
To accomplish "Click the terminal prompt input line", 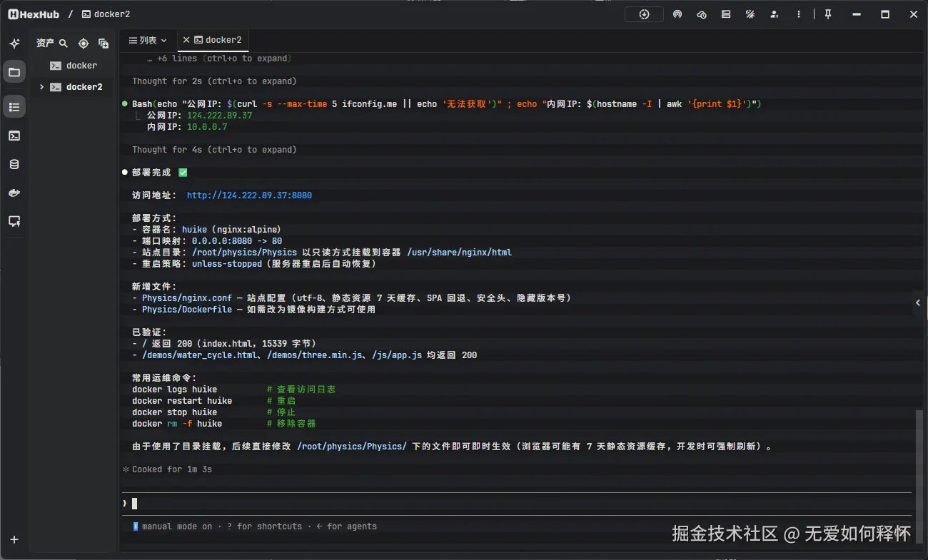I will pos(517,504).
